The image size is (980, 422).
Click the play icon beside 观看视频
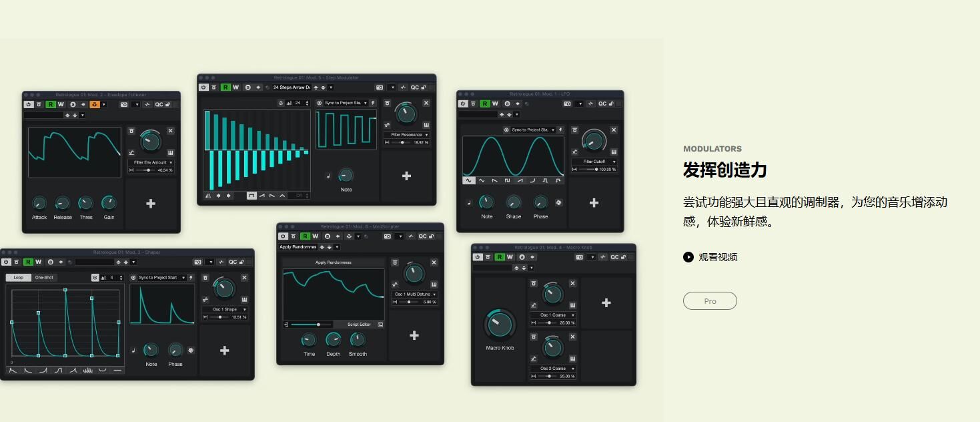(x=688, y=257)
